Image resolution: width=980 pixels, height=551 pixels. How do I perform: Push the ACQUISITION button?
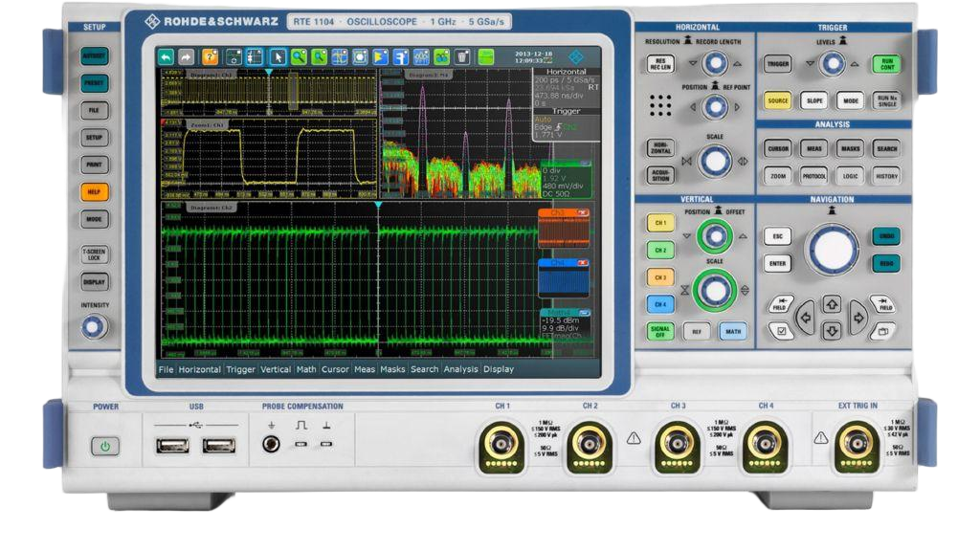click(x=660, y=175)
